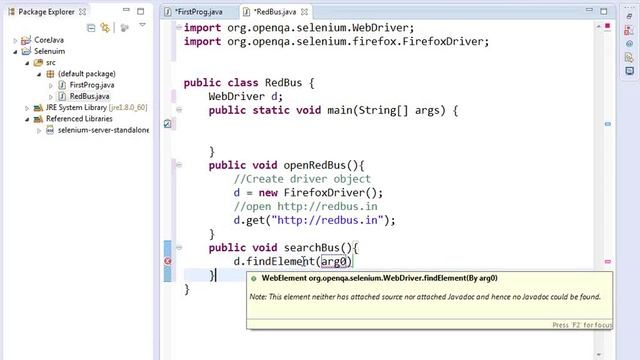
Task: Minimize the editor area
Action: [589, 10]
